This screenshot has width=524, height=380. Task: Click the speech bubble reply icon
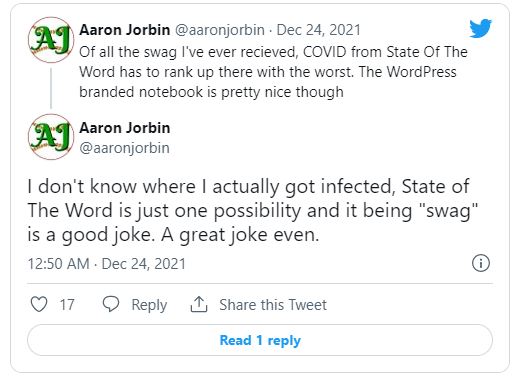point(111,304)
